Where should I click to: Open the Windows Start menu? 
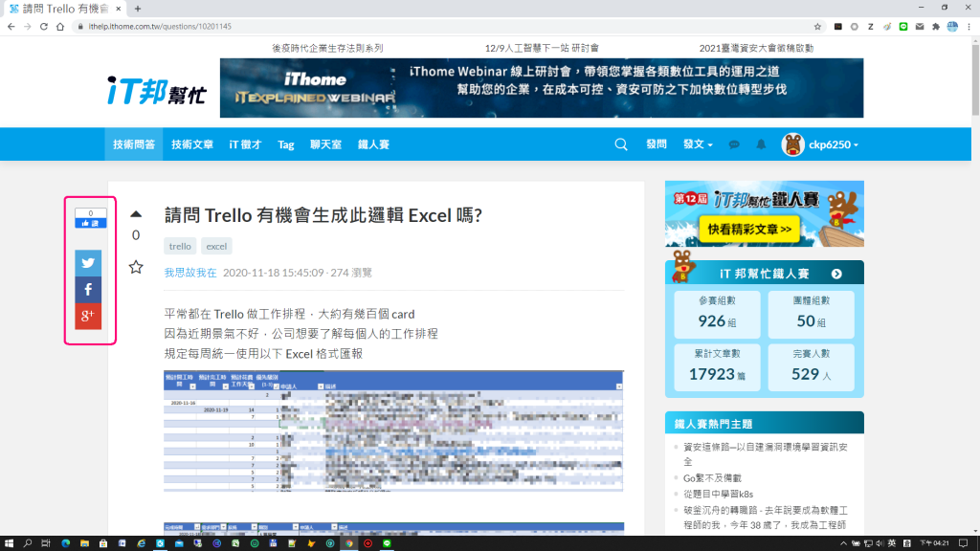click(9, 543)
